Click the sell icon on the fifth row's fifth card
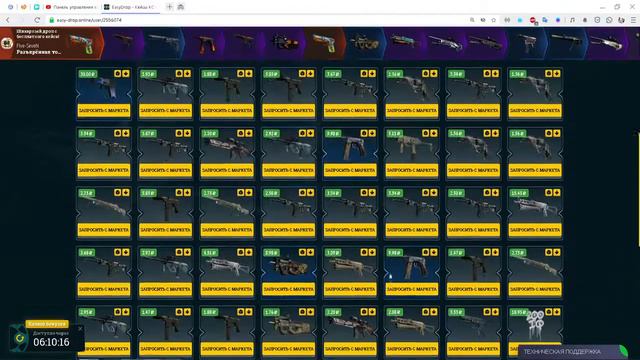Screen dimensions: 640x360 pos(364,312)
